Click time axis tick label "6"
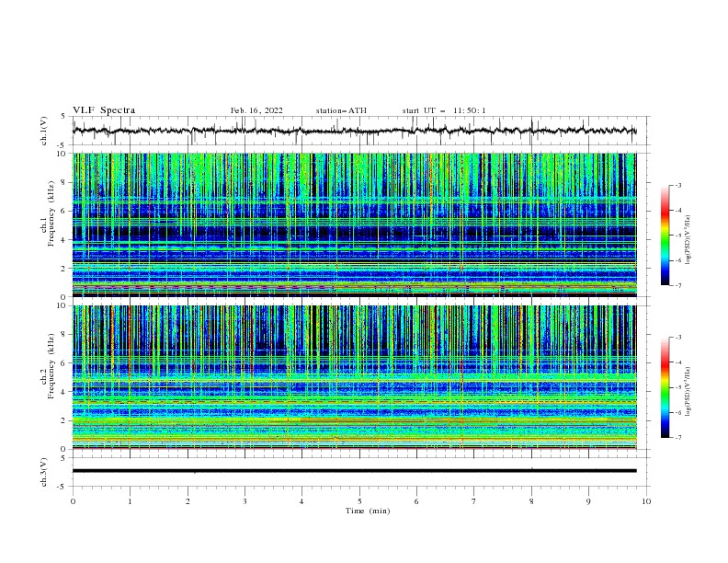This screenshot has height=563, width=728. tap(416, 501)
